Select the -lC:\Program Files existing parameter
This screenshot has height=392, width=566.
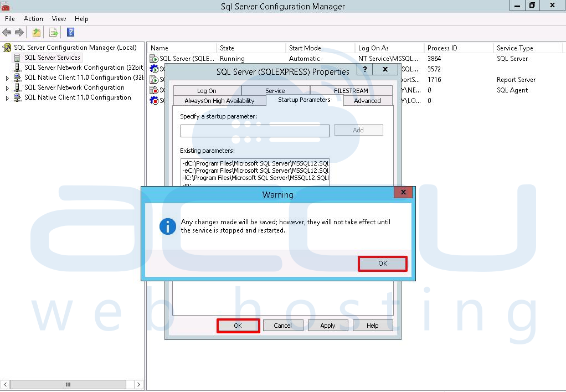(255, 178)
